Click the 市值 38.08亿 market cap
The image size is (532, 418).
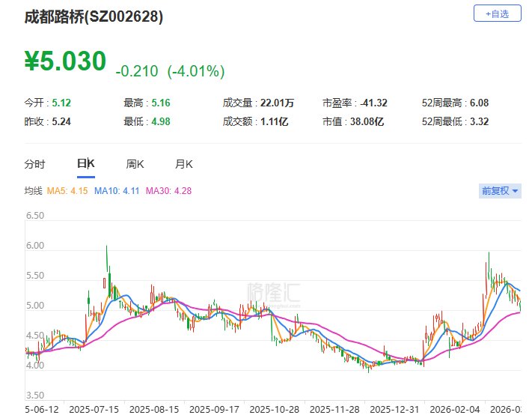(x=353, y=121)
